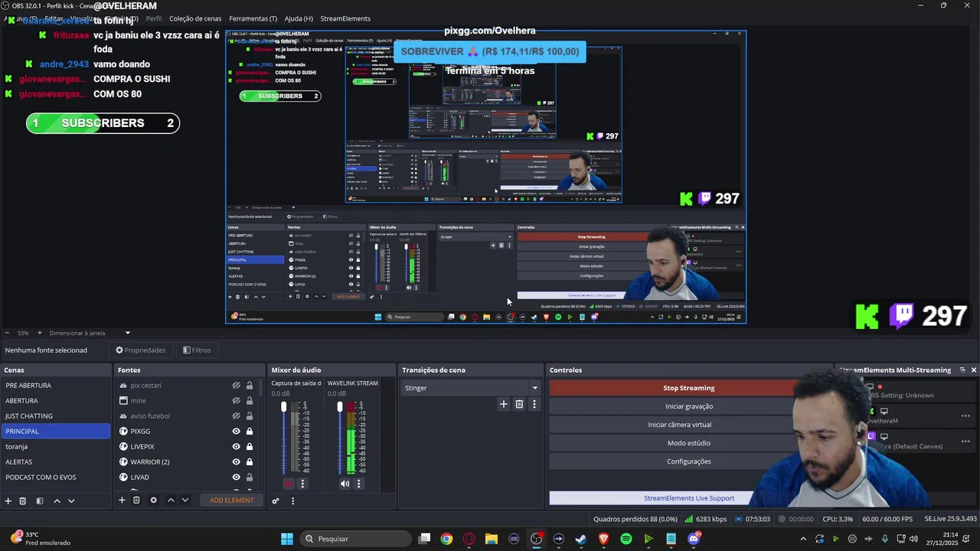Viewport: 980px width, 551px height.
Task: Add new source in Fontes panel
Action: coord(121,500)
